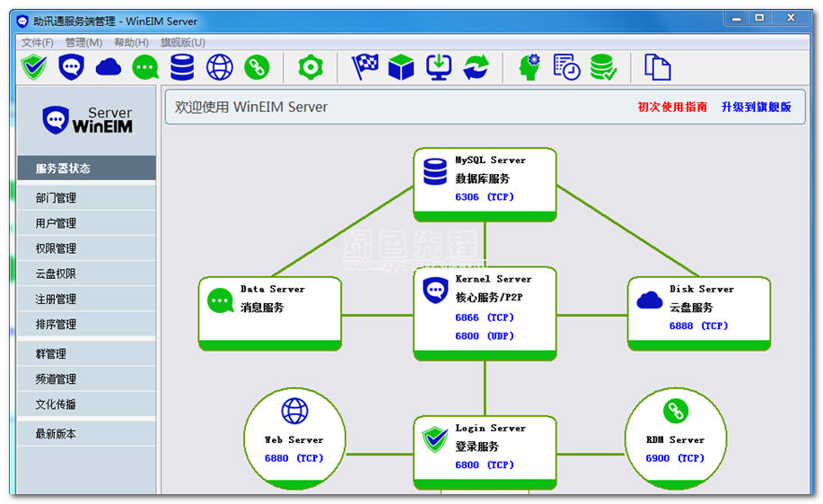823x504 pixels.
Task: Click the green database checkmark icon
Action: (603, 67)
